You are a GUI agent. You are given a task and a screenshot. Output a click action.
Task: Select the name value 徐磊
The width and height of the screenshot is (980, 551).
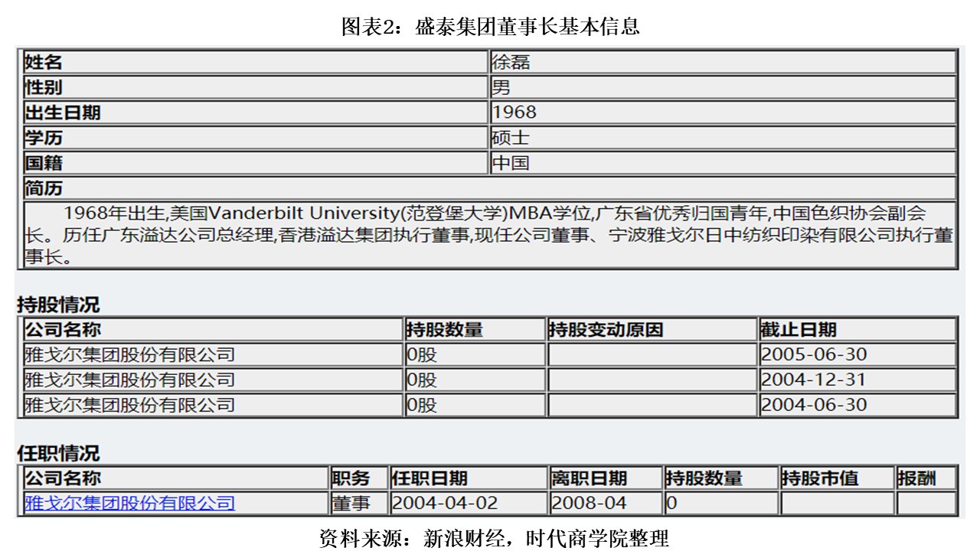pyautogui.click(x=511, y=62)
